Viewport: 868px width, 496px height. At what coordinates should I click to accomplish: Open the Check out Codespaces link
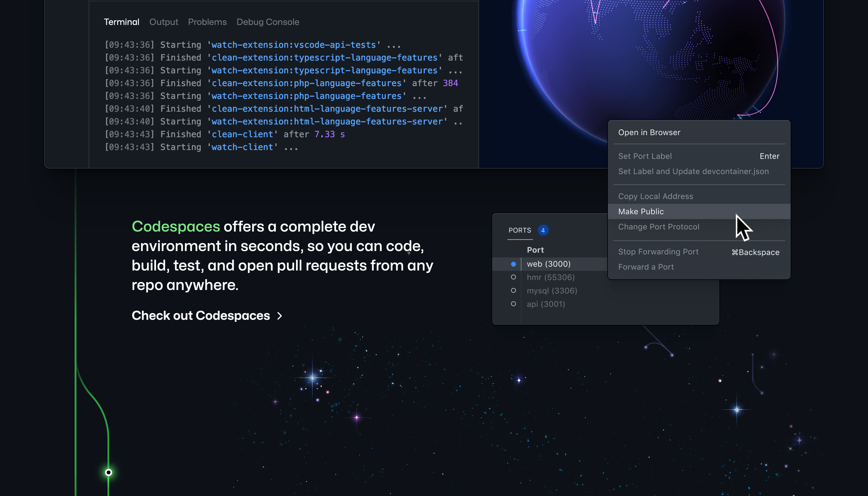pyautogui.click(x=200, y=316)
